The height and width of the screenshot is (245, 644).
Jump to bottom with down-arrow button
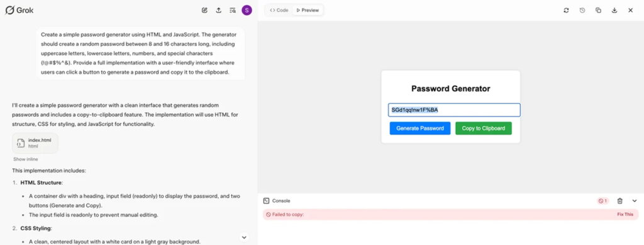[244, 237]
